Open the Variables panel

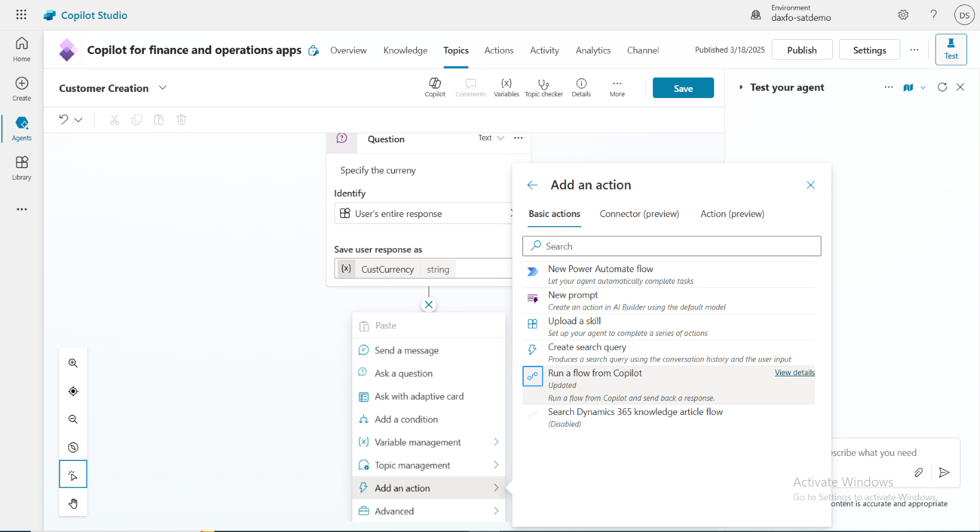pyautogui.click(x=506, y=88)
